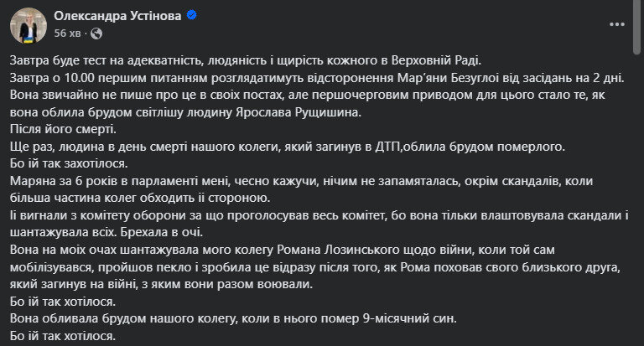The height and width of the screenshot is (346, 644).
Task: Click the "56 хв" post timestamp
Action: click(67, 34)
